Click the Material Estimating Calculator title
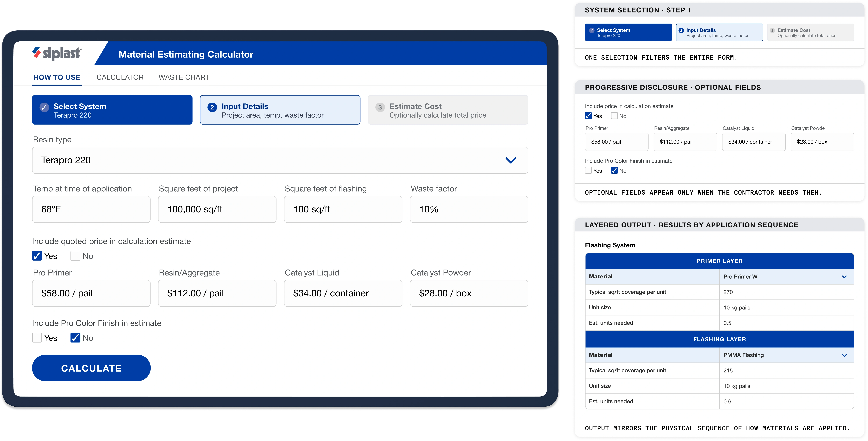The height and width of the screenshot is (441, 868). tap(186, 54)
